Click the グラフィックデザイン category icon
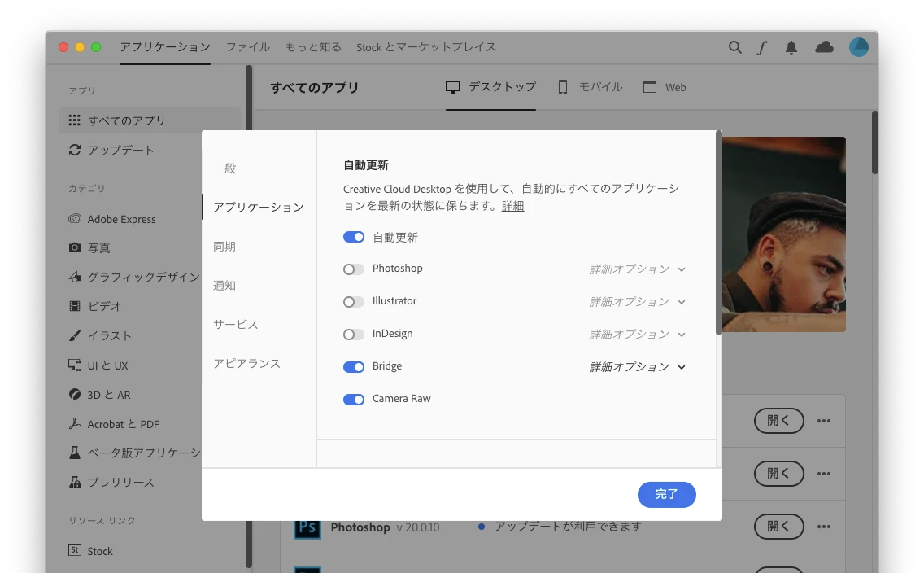This screenshot has width=924, height=573. [x=74, y=277]
